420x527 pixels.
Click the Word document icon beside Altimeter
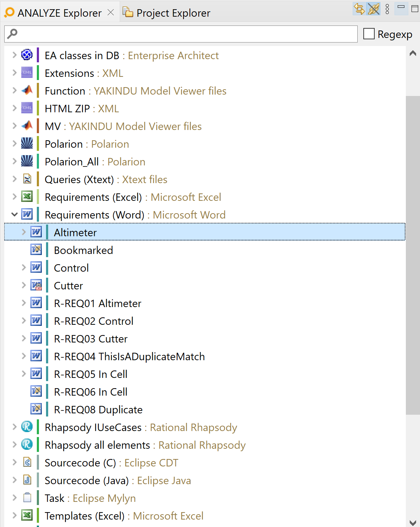coord(36,232)
